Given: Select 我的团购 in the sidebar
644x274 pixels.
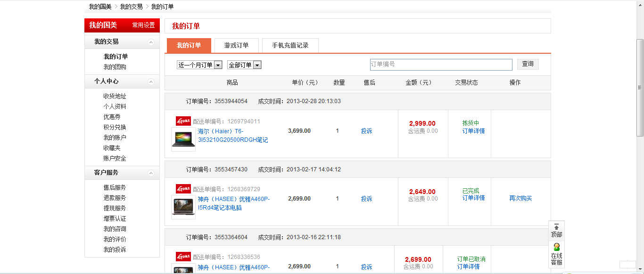Looking at the screenshot, I should click(115, 67).
